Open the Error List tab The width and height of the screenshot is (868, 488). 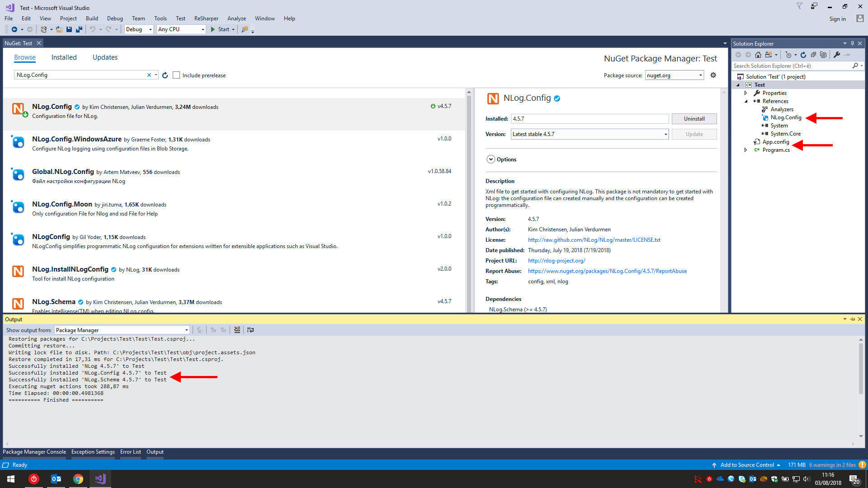[x=131, y=452]
